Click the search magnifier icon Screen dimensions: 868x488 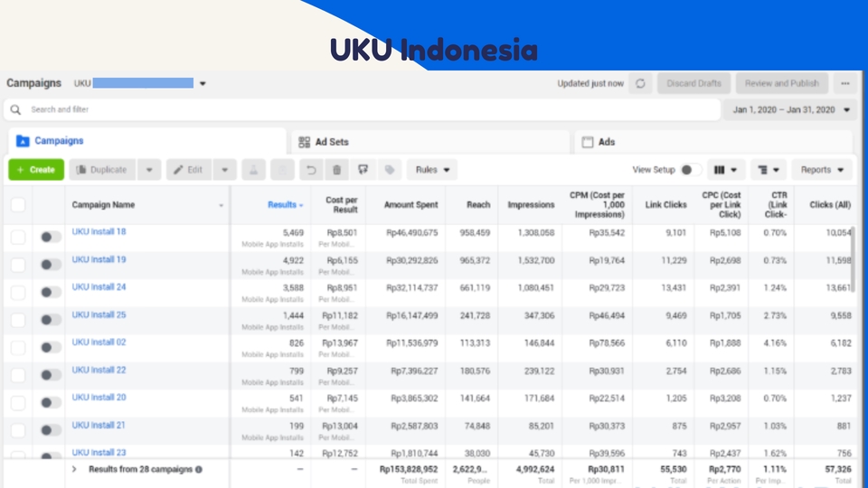tap(16, 109)
